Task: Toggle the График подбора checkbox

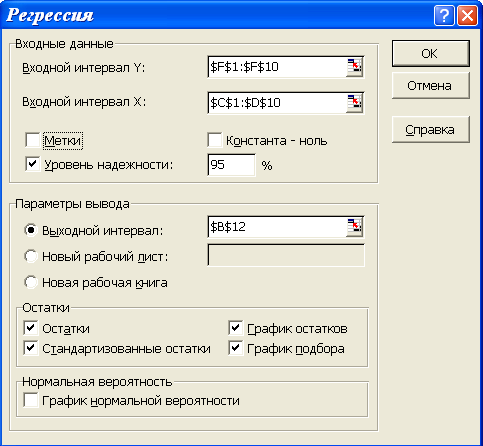Action: click(236, 348)
